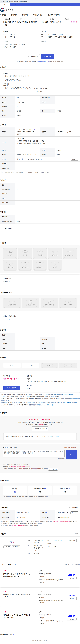
Task: Select the 기숙사 welfare icon
Action: point(25,252)
